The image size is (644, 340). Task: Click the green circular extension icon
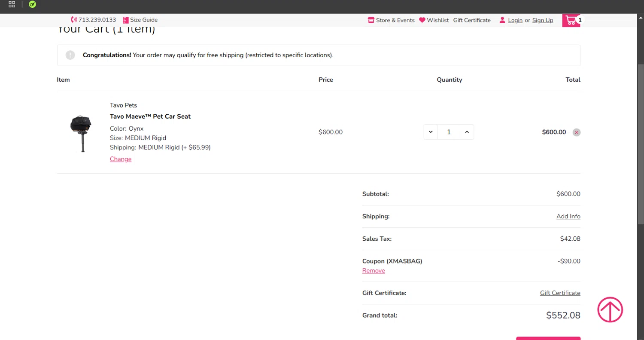click(32, 5)
